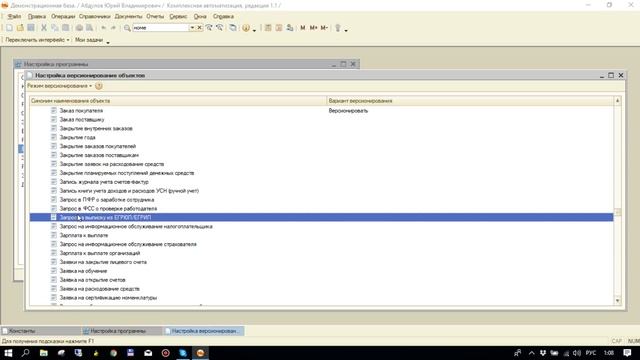
Task: Create a new document via toolbar icon
Action: [9, 28]
